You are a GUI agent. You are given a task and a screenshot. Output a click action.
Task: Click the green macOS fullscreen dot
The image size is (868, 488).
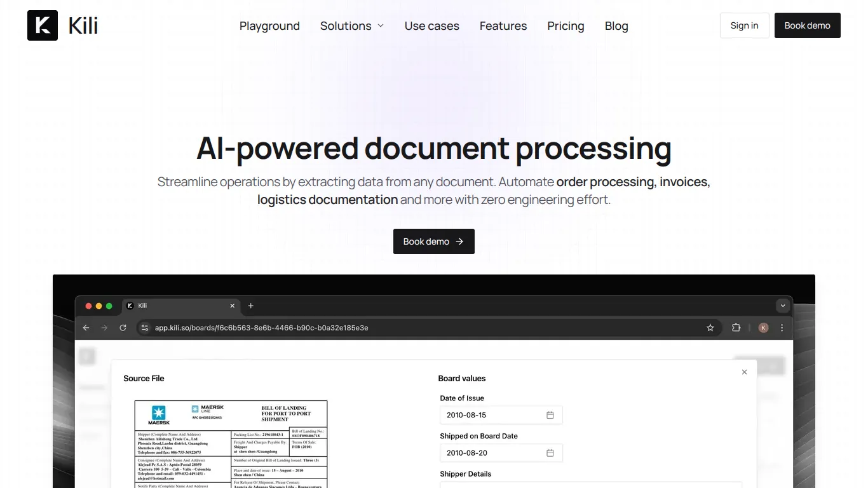point(109,306)
